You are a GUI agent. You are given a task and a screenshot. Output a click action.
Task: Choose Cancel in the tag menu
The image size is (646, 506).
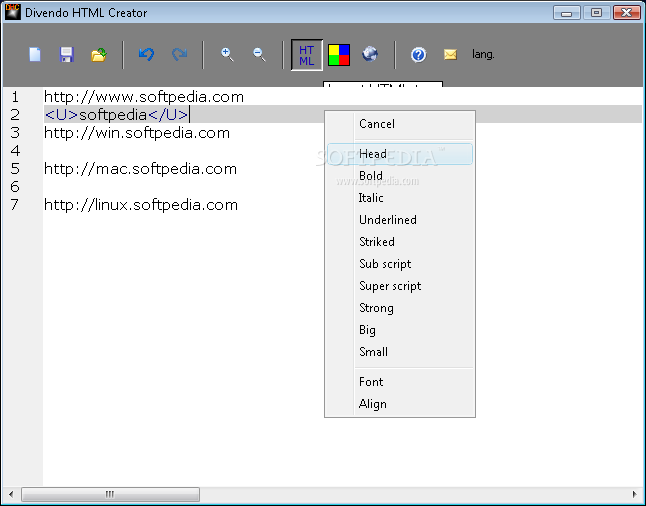[x=400, y=124]
